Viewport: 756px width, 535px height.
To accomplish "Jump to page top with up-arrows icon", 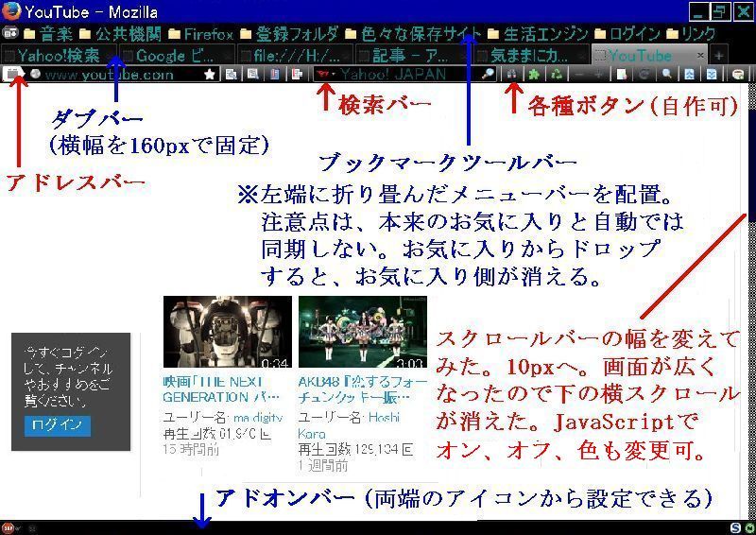I will [690, 75].
